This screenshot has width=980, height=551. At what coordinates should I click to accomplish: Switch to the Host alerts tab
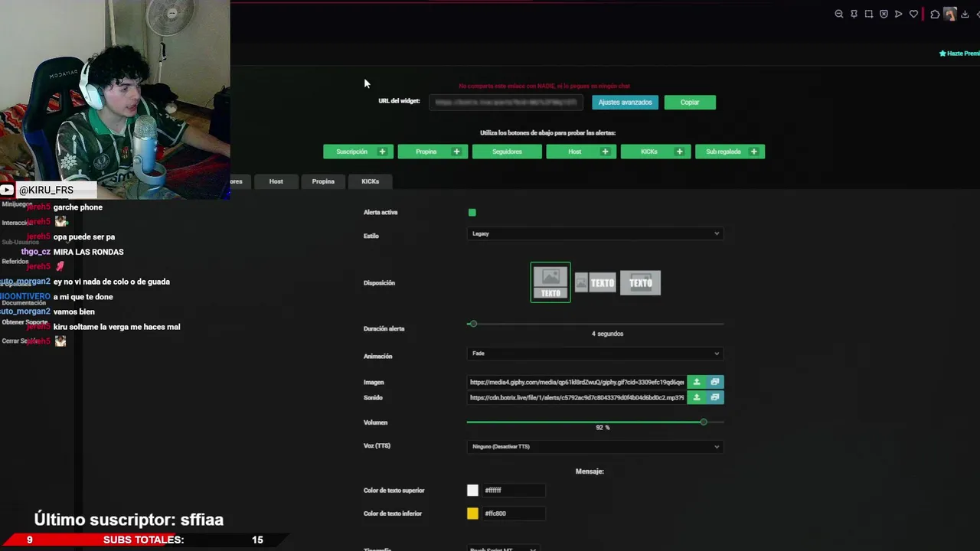[x=276, y=181]
